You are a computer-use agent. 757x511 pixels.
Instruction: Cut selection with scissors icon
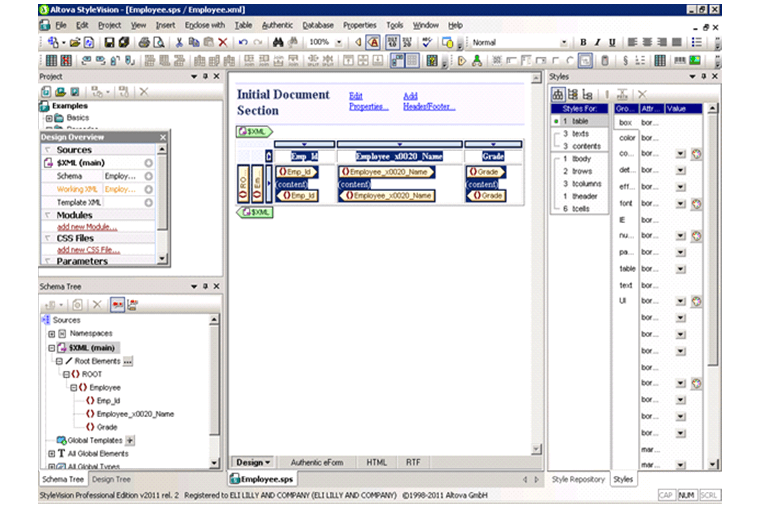click(179, 43)
